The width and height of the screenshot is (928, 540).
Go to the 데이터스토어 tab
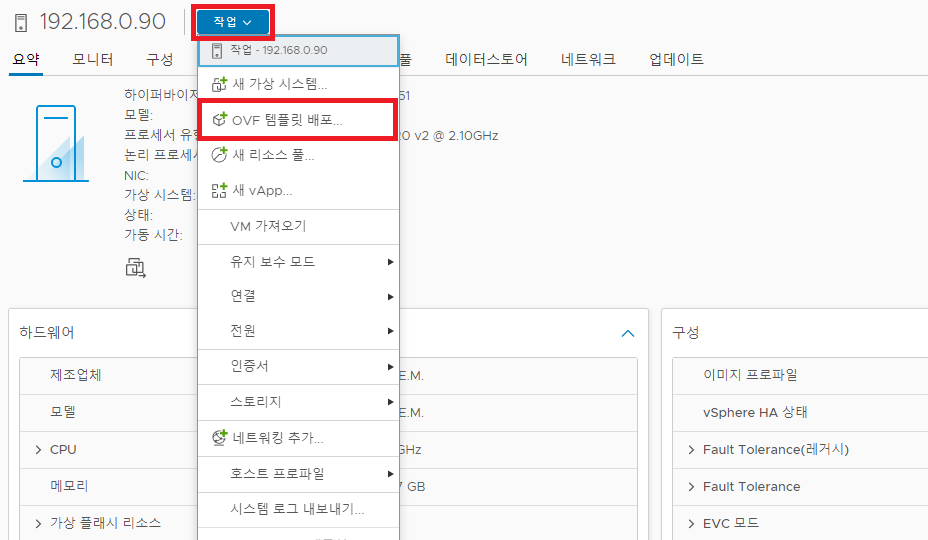(x=486, y=59)
